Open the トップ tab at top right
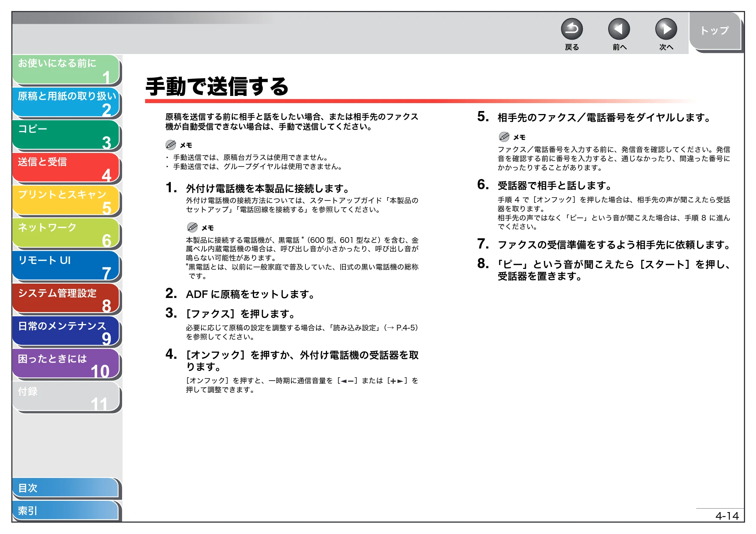The height and width of the screenshot is (534, 756). [715, 31]
